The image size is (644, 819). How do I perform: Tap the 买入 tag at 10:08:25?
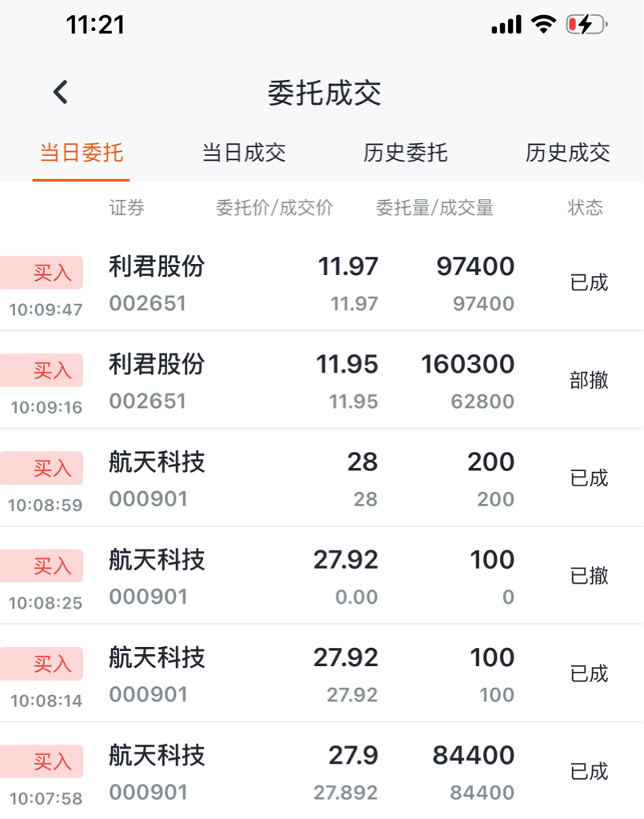pyautogui.click(x=52, y=566)
